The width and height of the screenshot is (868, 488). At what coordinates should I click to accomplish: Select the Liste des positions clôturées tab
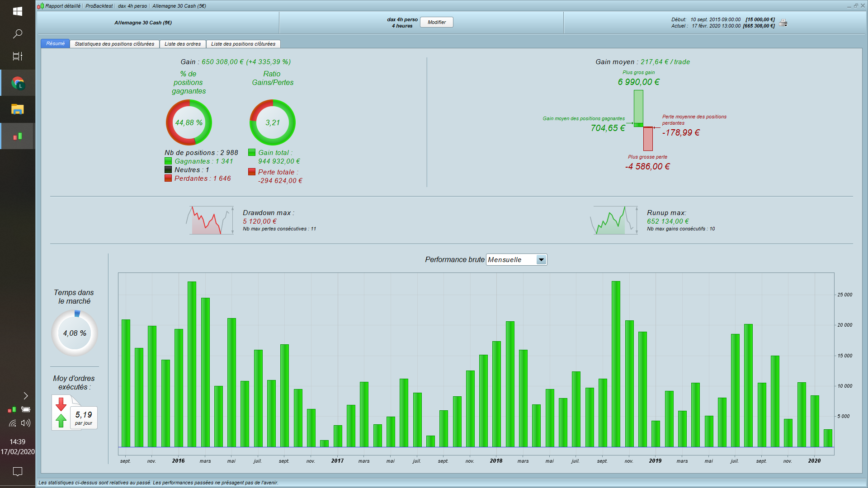(243, 44)
